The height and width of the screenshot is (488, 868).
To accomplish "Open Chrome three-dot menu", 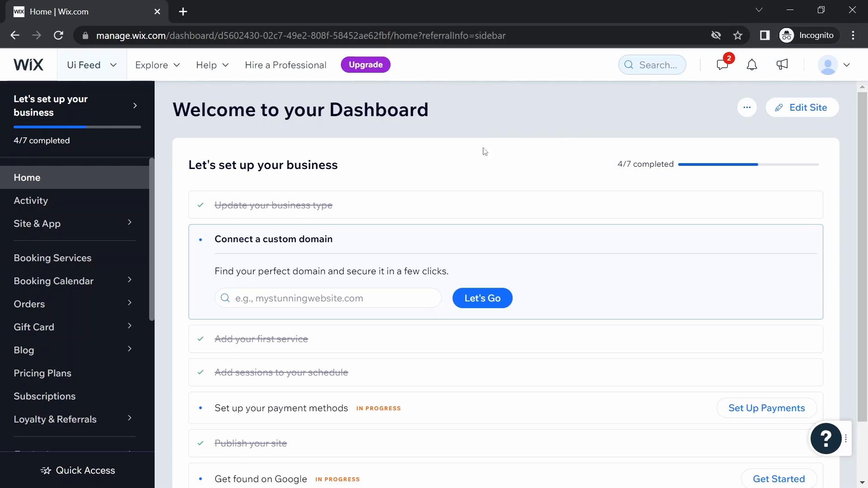I will pos(853,35).
